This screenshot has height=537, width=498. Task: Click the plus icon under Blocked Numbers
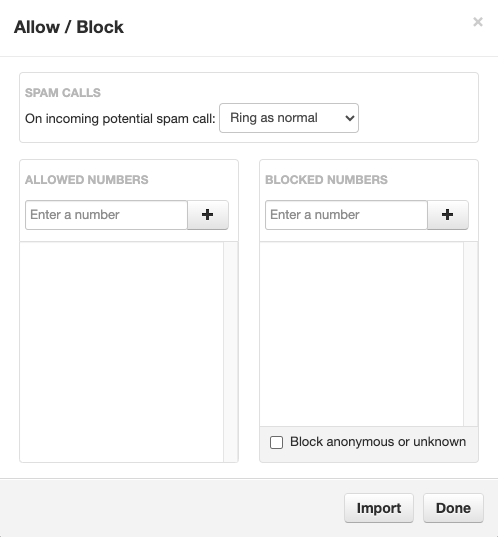coord(448,215)
